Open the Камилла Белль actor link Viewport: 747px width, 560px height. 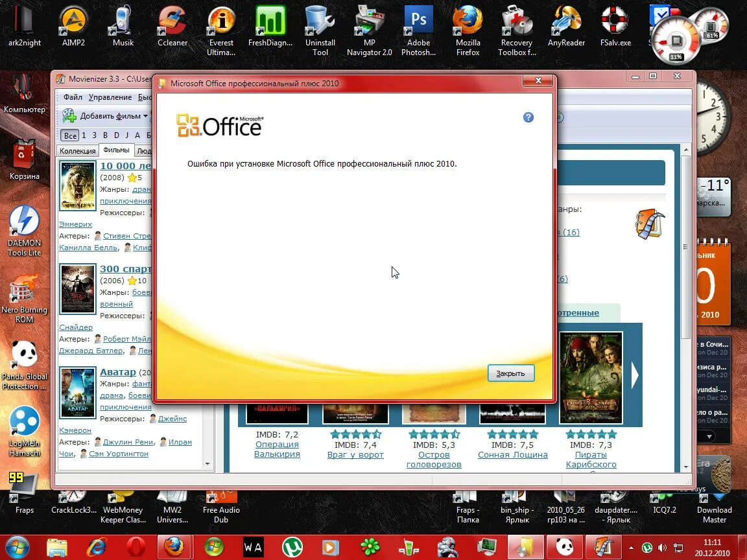[88, 248]
